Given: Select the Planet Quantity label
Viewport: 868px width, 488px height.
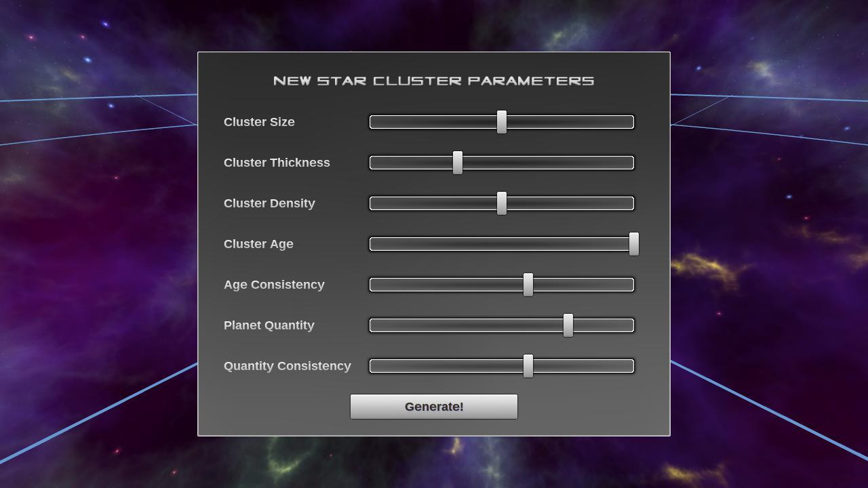Looking at the screenshot, I should 269,325.
